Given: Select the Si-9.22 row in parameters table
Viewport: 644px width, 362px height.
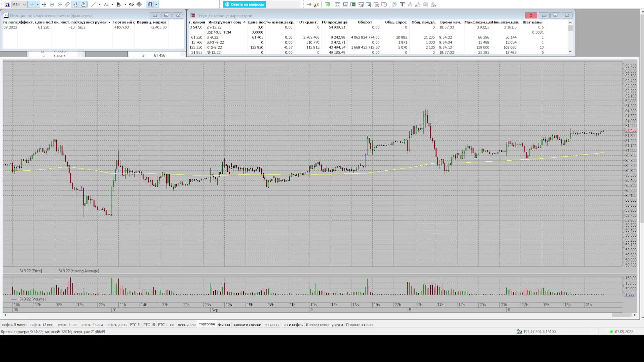Looking at the screenshot, I should click(x=213, y=37).
